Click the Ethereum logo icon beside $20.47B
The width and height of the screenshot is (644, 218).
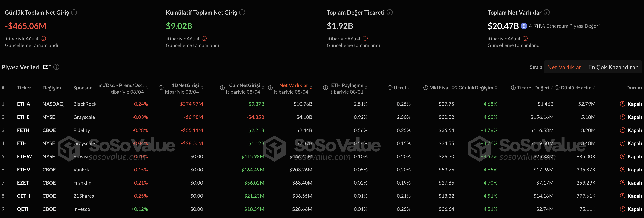(x=524, y=26)
